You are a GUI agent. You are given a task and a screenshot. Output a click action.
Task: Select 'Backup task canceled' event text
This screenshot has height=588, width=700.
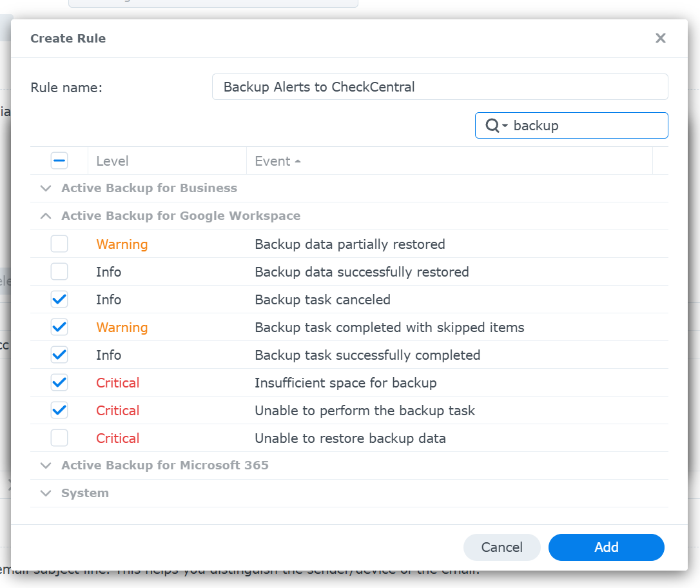click(x=322, y=300)
